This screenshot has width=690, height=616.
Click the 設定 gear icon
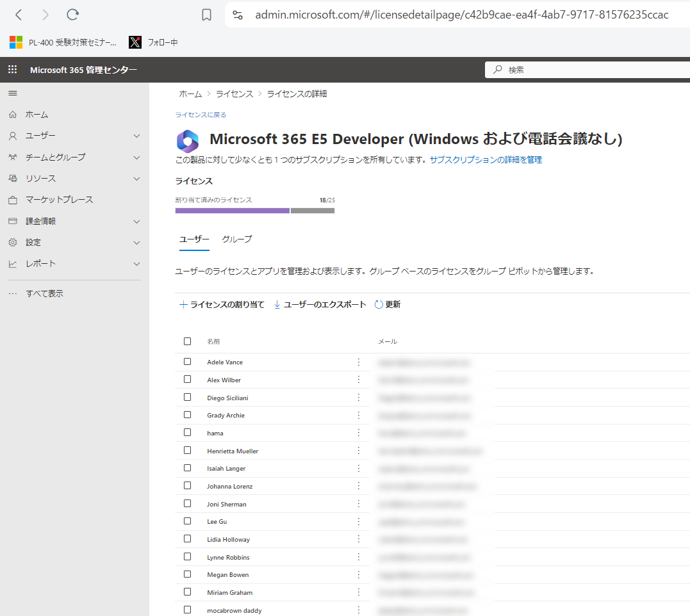[x=13, y=242]
